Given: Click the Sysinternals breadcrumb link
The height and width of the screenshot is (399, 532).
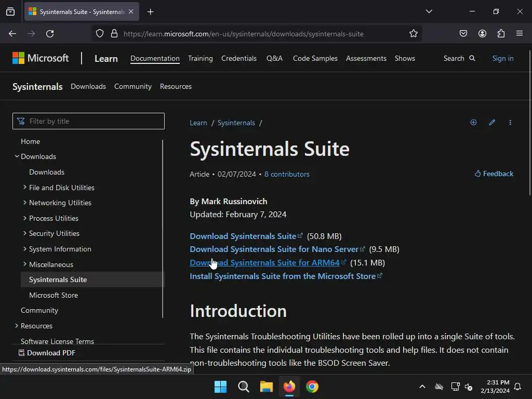Looking at the screenshot, I should [236, 123].
